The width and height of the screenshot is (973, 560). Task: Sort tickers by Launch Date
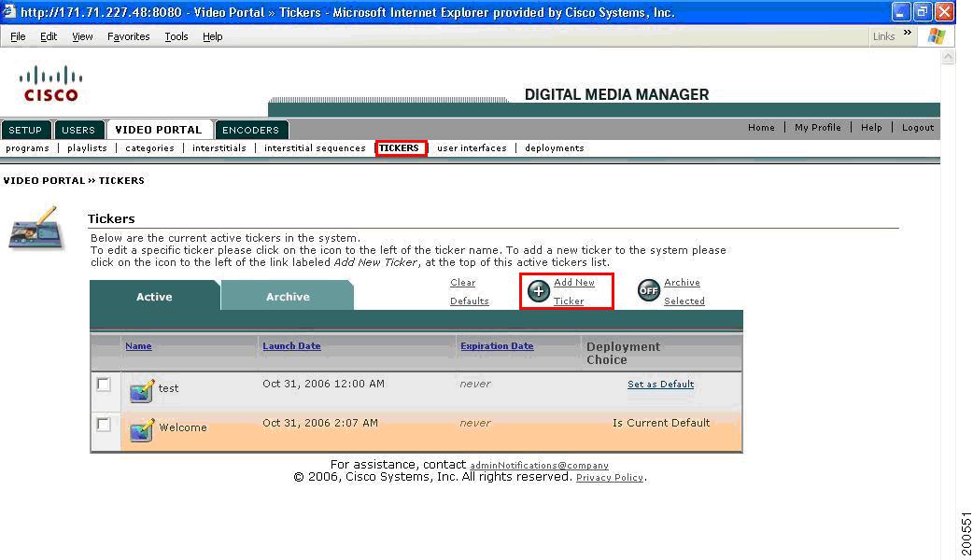point(291,346)
